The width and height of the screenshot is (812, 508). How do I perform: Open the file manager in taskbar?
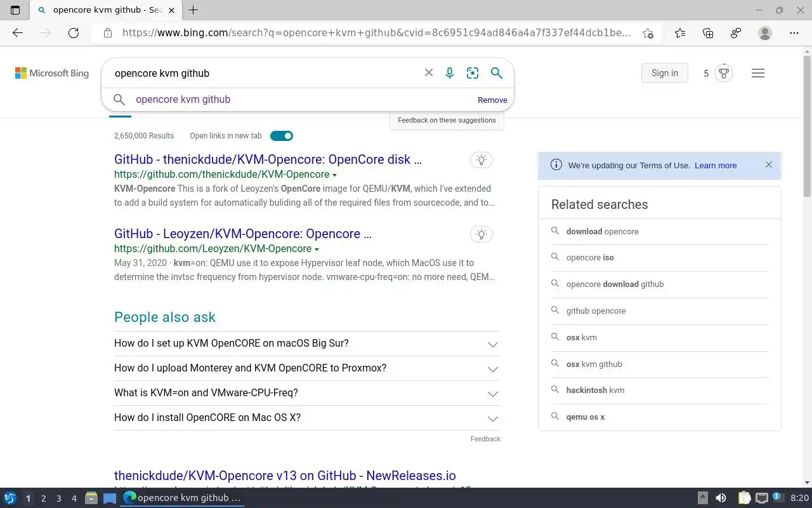coord(91,498)
